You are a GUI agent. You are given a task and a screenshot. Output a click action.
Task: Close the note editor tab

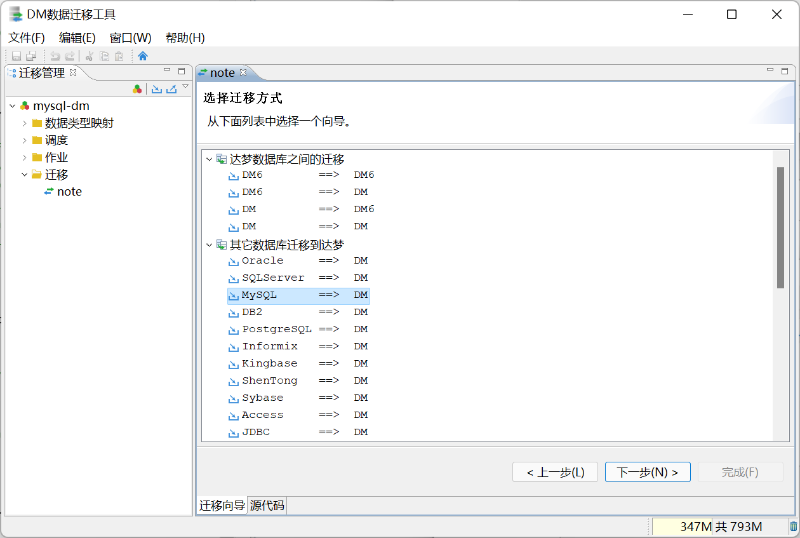[243, 72]
